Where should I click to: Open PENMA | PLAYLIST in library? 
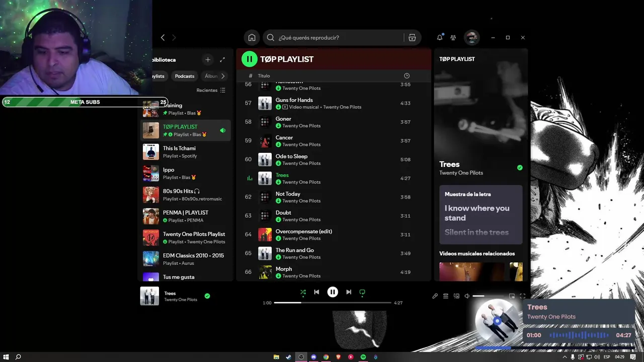[186, 216]
